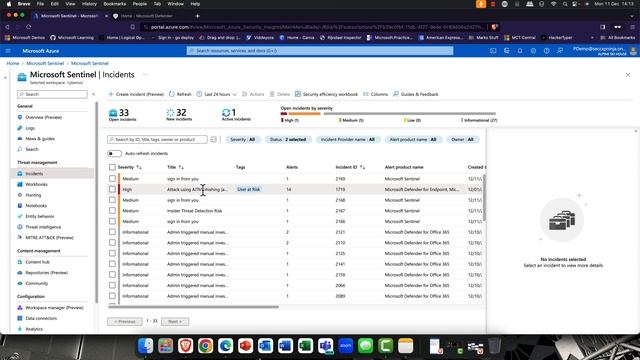Check the box for incident 2166
Image resolution: width=640 pixels, height=360 pixels.
112,221
